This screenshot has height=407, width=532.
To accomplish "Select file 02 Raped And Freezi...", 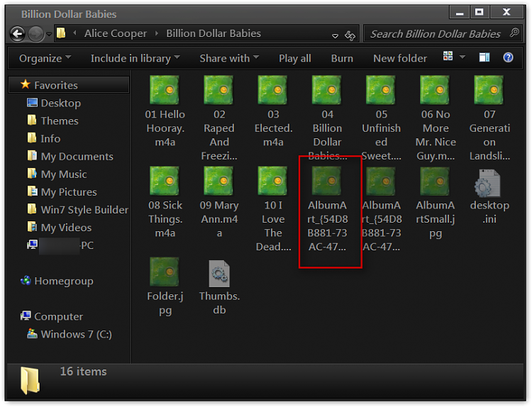I will pyautogui.click(x=219, y=118).
